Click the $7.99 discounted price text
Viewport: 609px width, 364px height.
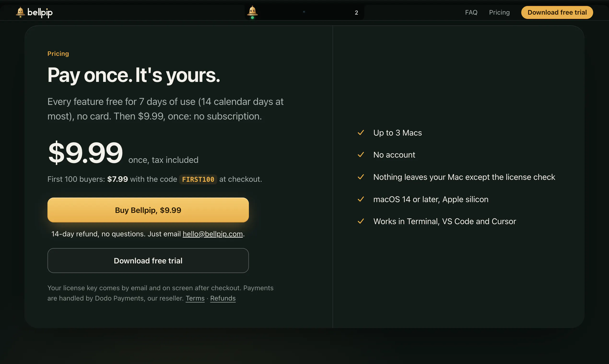click(x=117, y=179)
